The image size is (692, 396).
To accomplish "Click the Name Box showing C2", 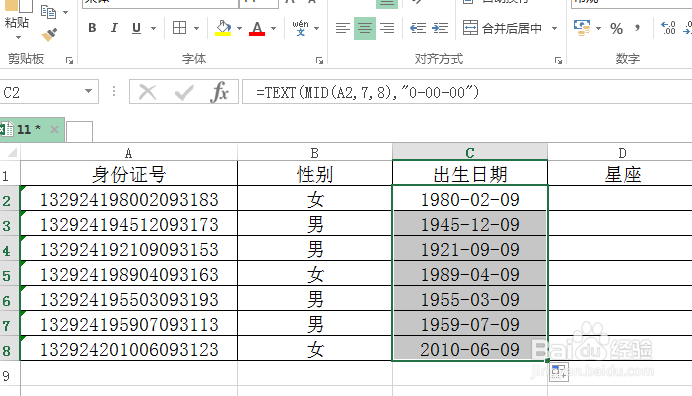I will point(41,92).
